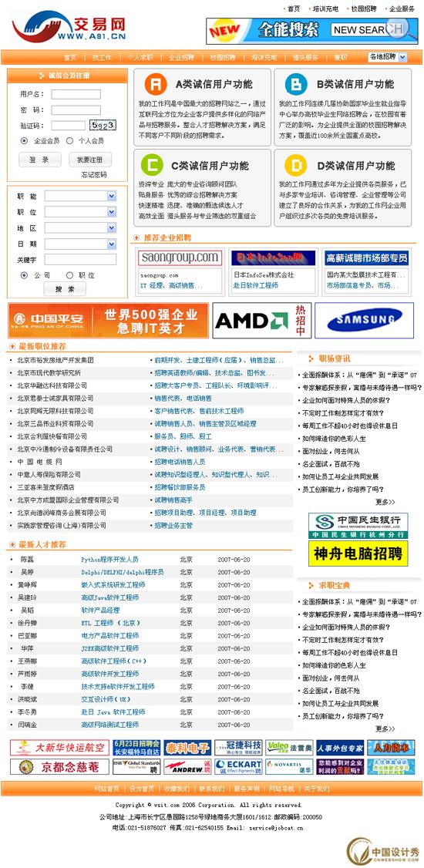Open 高级Java软件工程师 talent link
The width and height of the screenshot is (424, 868).
click(x=109, y=598)
